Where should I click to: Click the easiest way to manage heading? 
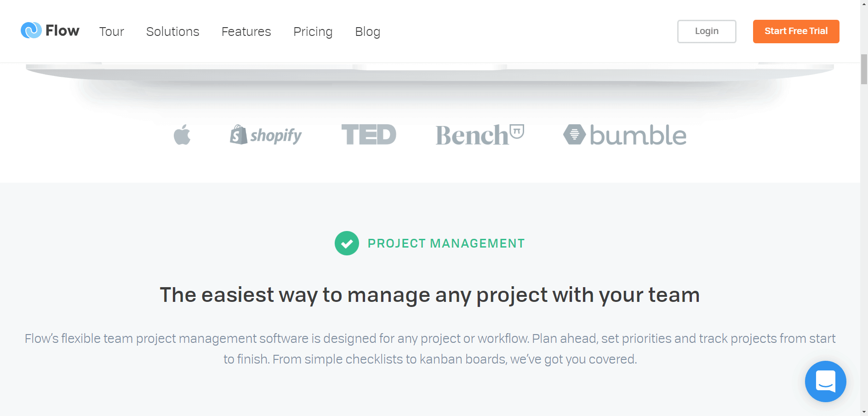(430, 295)
